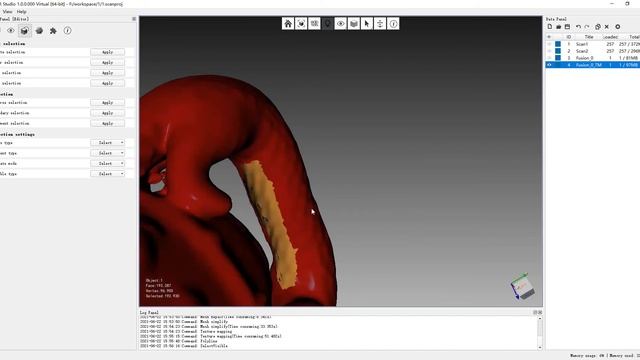The width and height of the screenshot is (640, 360).
Task: Click the SelectVisible log entry line
Action: tap(184, 346)
